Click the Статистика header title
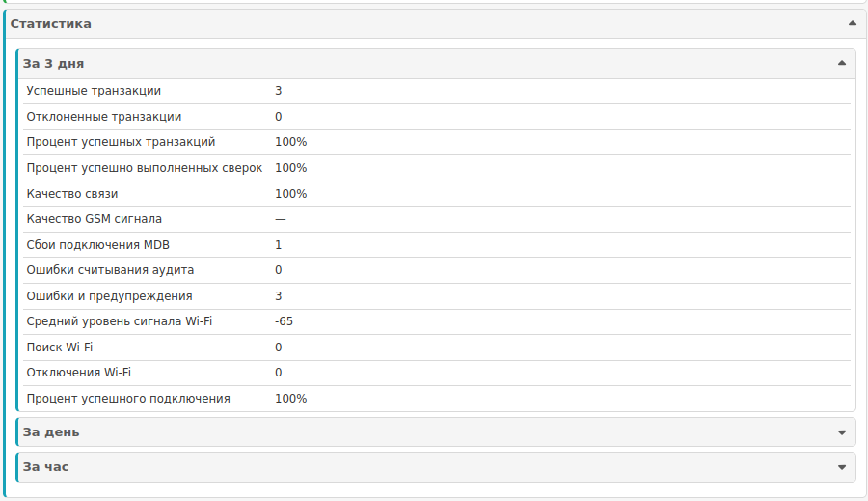This screenshot has width=868, height=501. (50, 24)
